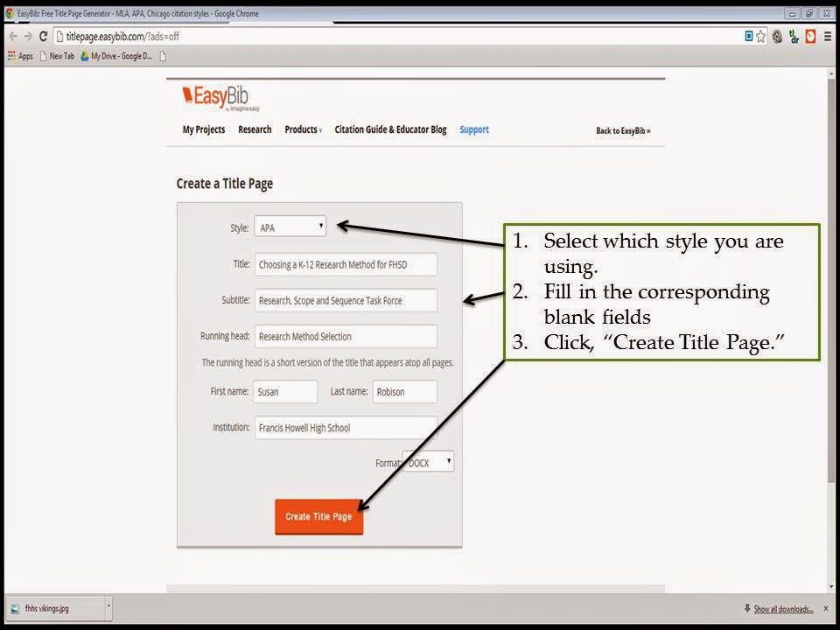Open the Format dropdown showing DOCX
840x630 pixels.
(428, 461)
